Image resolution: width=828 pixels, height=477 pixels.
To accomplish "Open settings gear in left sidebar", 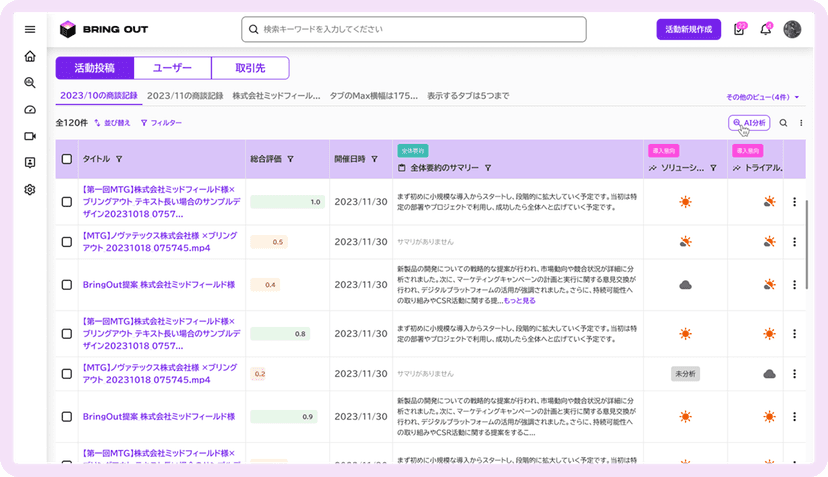I will click(30, 190).
